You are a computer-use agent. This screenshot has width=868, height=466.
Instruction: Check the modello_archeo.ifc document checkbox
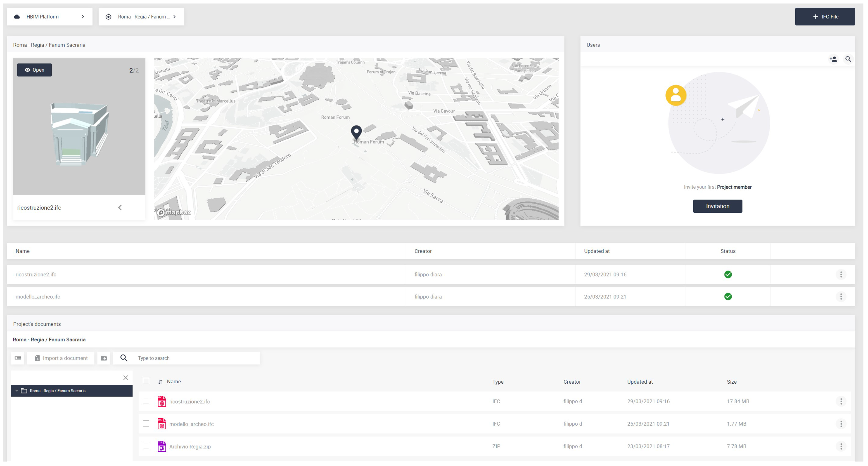[146, 423]
